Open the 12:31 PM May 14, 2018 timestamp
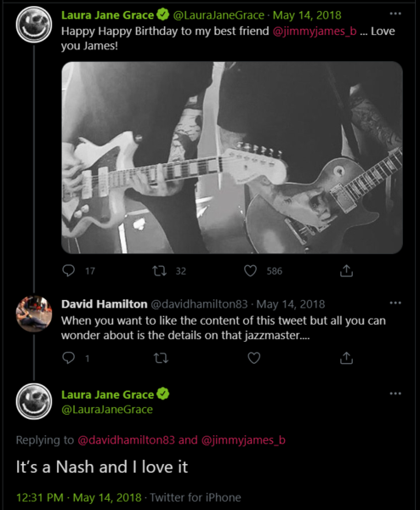This screenshot has width=420, height=510. (x=79, y=497)
